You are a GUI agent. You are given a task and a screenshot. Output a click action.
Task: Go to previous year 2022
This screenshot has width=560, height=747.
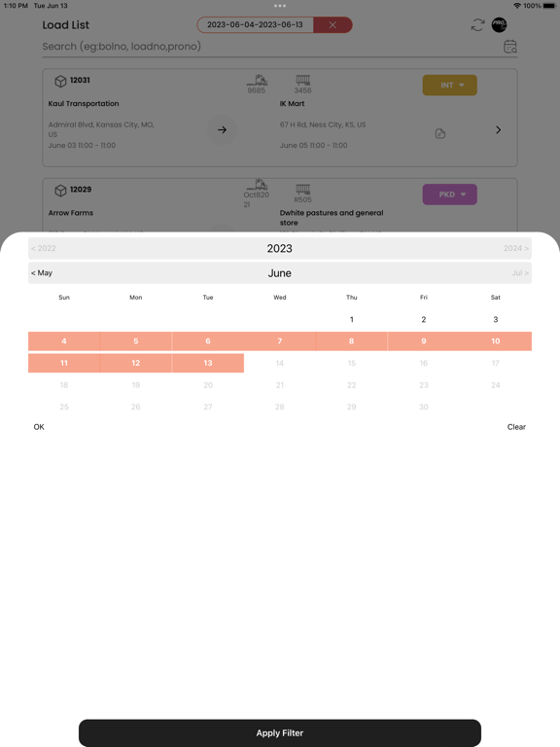pyautogui.click(x=44, y=248)
